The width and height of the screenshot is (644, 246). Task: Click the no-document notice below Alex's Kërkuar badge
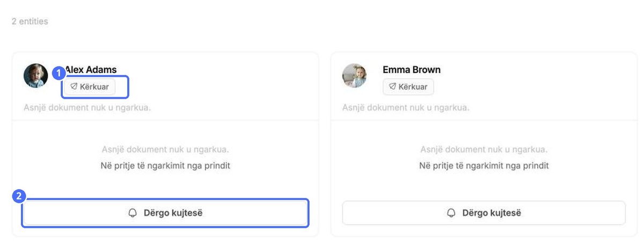(87, 107)
